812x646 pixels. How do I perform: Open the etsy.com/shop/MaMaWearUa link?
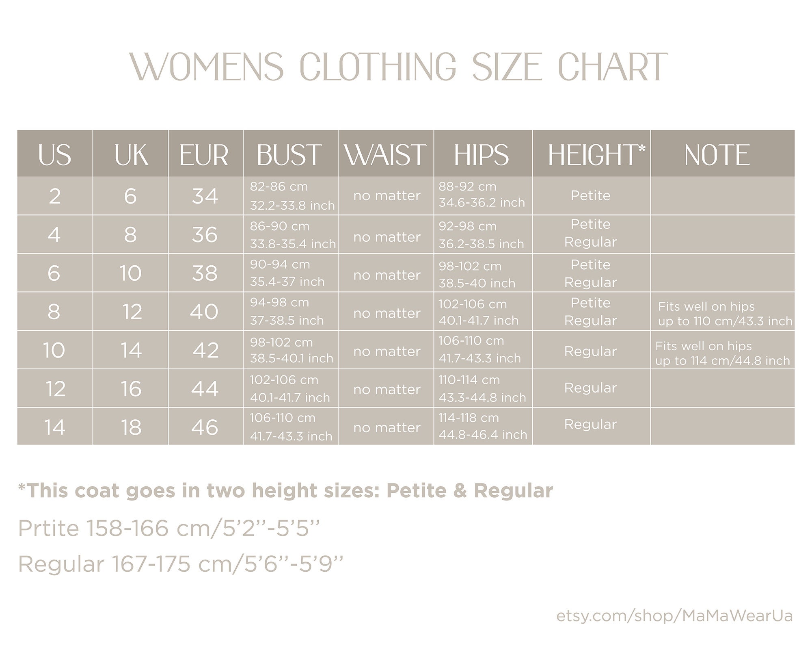pos(674,616)
